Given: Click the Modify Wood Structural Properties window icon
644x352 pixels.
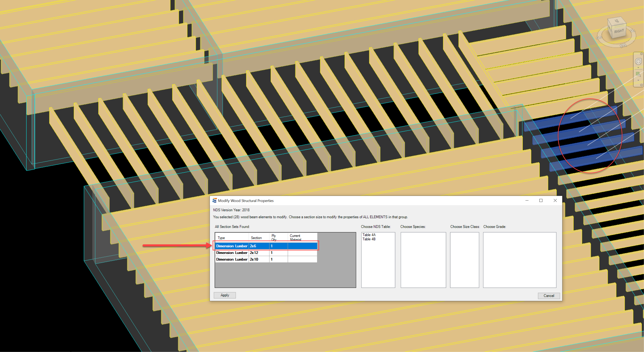Looking at the screenshot, I should pyautogui.click(x=214, y=201).
